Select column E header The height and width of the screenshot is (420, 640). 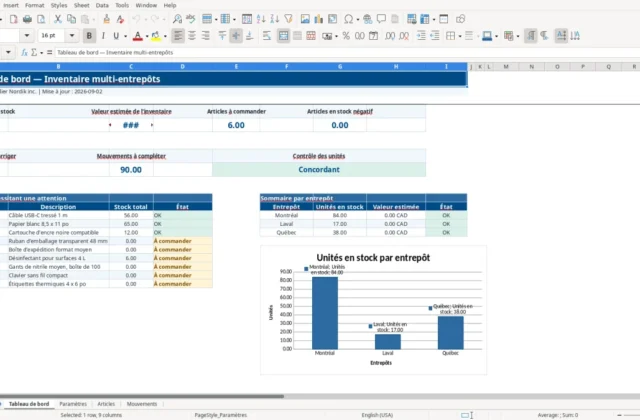[x=236, y=67]
